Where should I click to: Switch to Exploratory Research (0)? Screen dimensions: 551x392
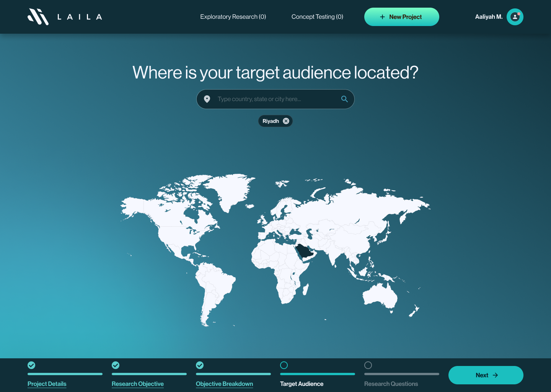pyautogui.click(x=233, y=17)
